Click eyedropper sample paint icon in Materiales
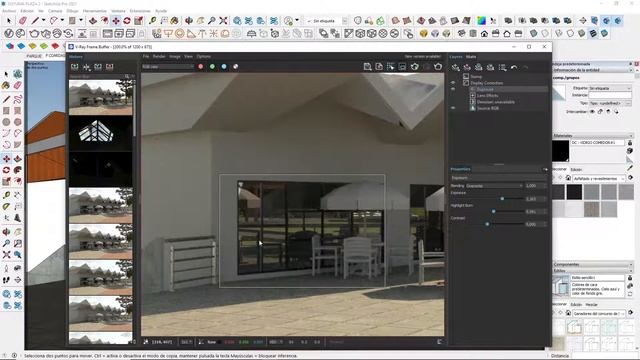The height and width of the screenshot is (360, 640). (x=630, y=168)
